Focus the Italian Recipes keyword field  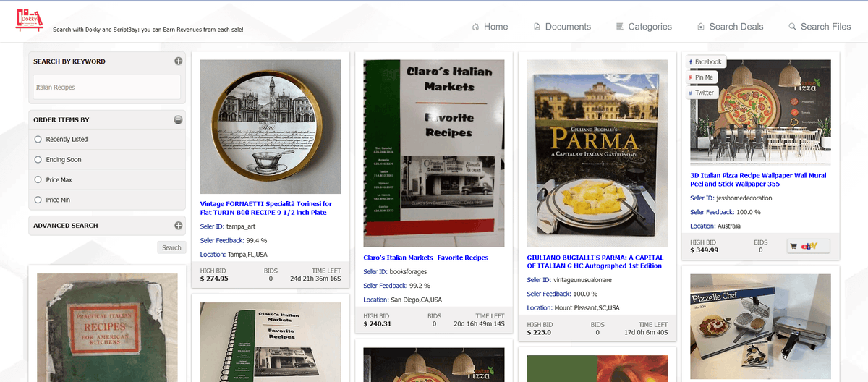[106, 88]
